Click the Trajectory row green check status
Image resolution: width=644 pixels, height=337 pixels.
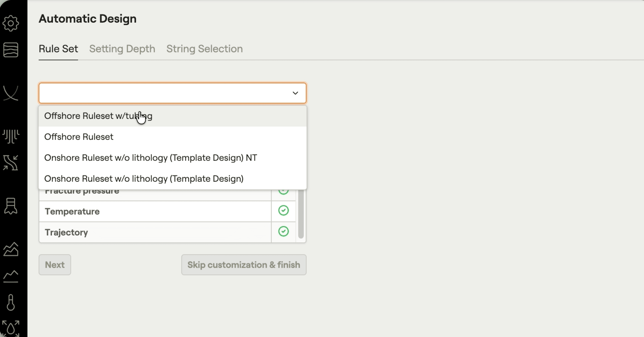click(283, 231)
